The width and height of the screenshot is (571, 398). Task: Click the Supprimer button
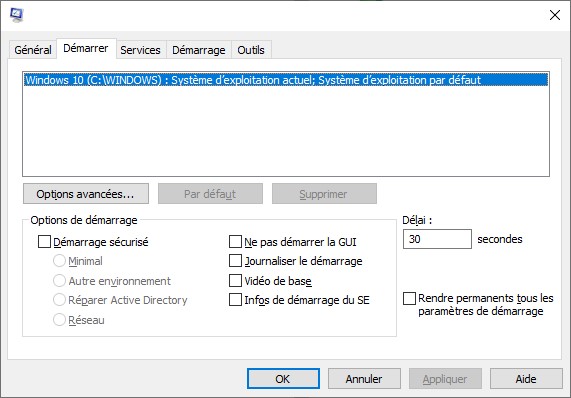coord(324,194)
